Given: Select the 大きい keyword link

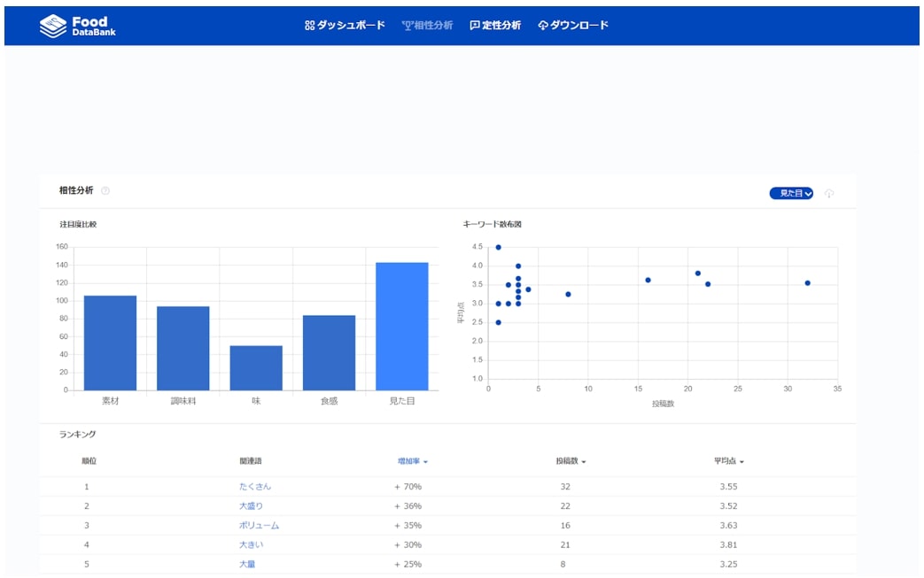Looking at the screenshot, I should [x=251, y=545].
